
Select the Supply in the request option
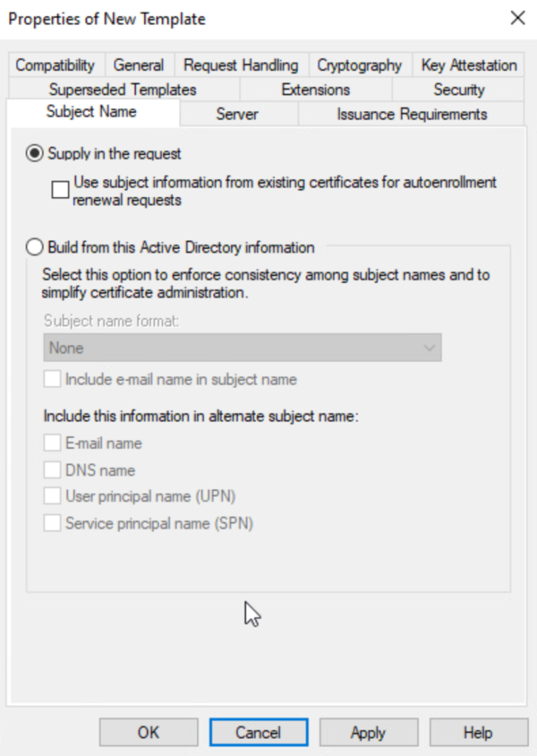[x=35, y=154]
